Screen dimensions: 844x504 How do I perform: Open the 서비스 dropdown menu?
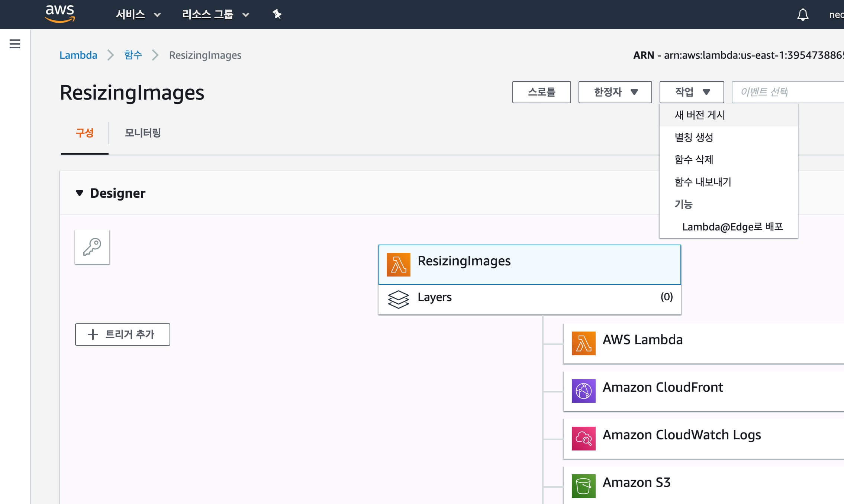138,14
